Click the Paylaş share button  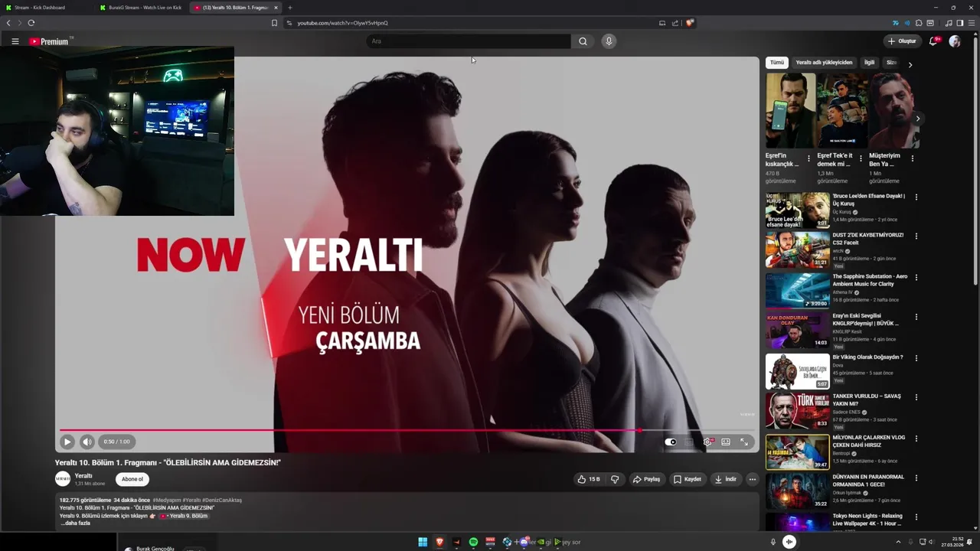(x=646, y=479)
